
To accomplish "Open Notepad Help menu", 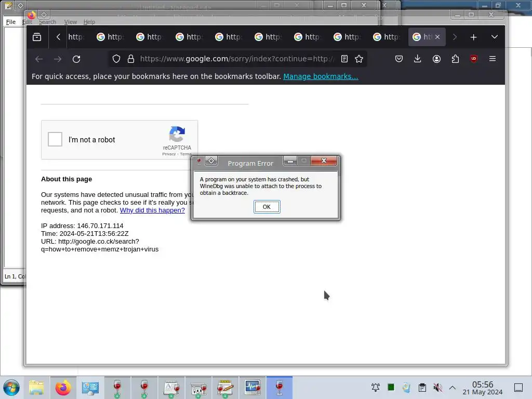I will (89, 22).
